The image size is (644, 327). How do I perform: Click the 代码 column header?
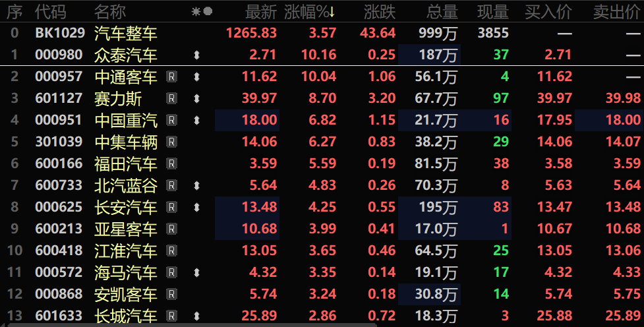click(x=51, y=12)
